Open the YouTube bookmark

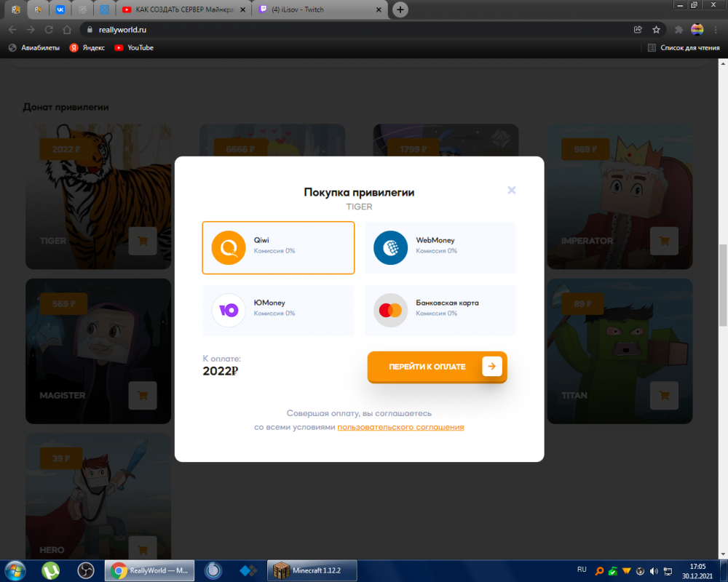coord(134,48)
